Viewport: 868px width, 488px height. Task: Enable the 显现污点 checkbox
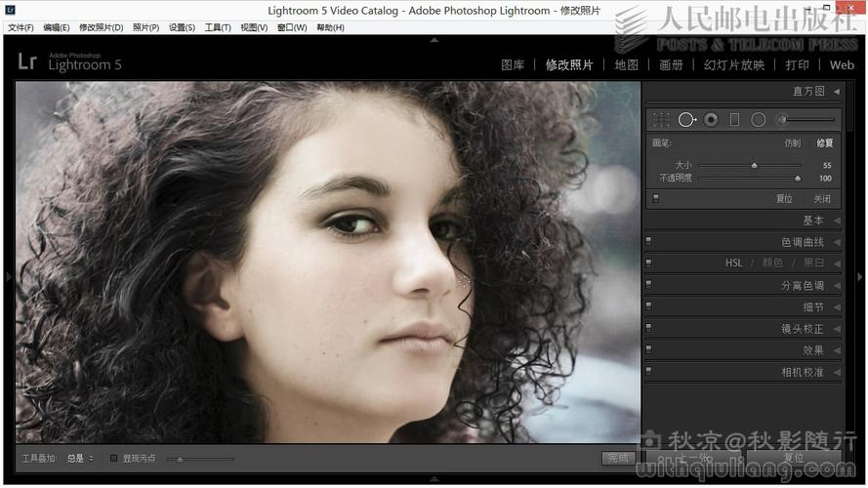[x=114, y=458]
